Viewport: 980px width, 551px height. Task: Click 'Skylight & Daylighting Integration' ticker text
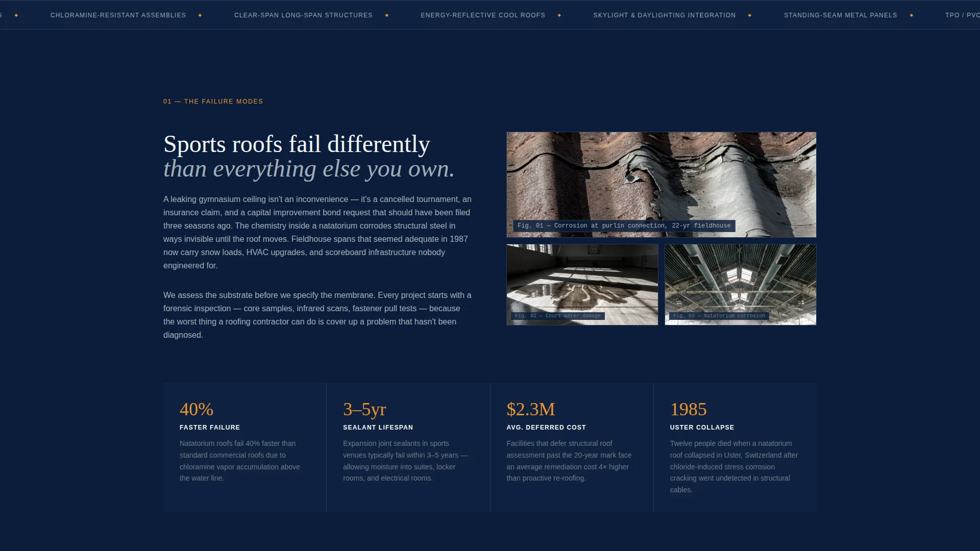(x=664, y=15)
